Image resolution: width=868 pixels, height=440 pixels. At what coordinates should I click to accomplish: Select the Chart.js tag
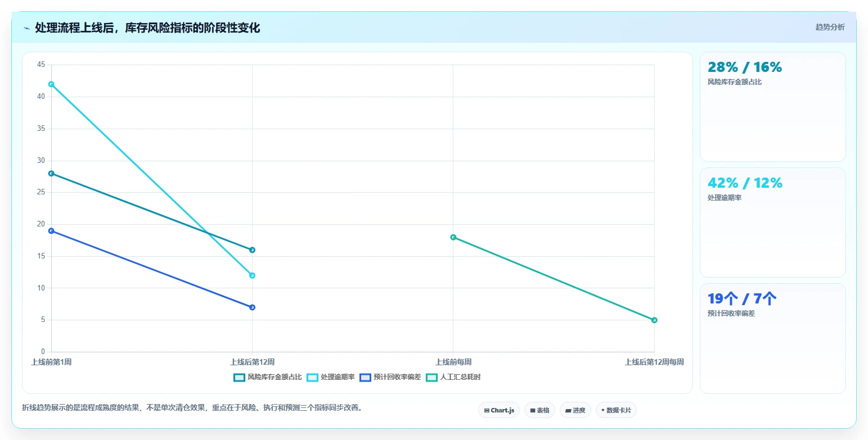[x=499, y=410]
